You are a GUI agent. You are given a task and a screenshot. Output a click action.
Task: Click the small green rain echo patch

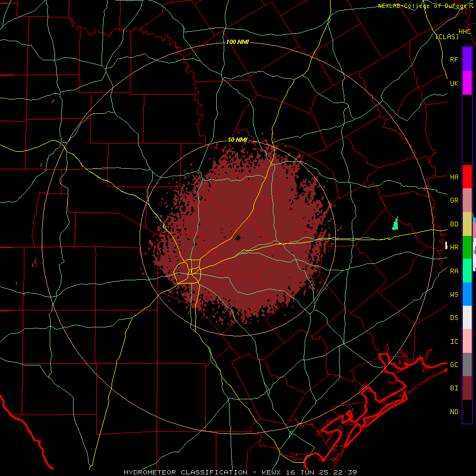pos(395,225)
